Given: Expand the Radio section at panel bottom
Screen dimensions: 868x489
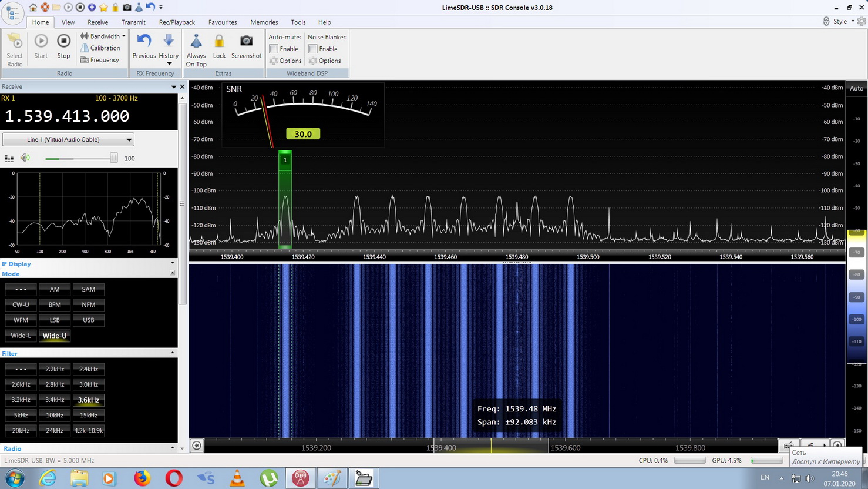Looking at the screenshot, I should coord(173,448).
